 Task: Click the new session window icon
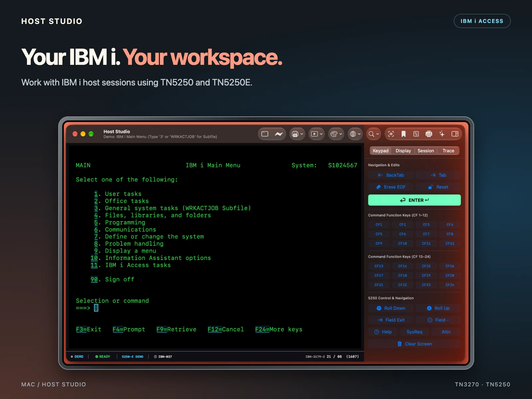[265, 134]
